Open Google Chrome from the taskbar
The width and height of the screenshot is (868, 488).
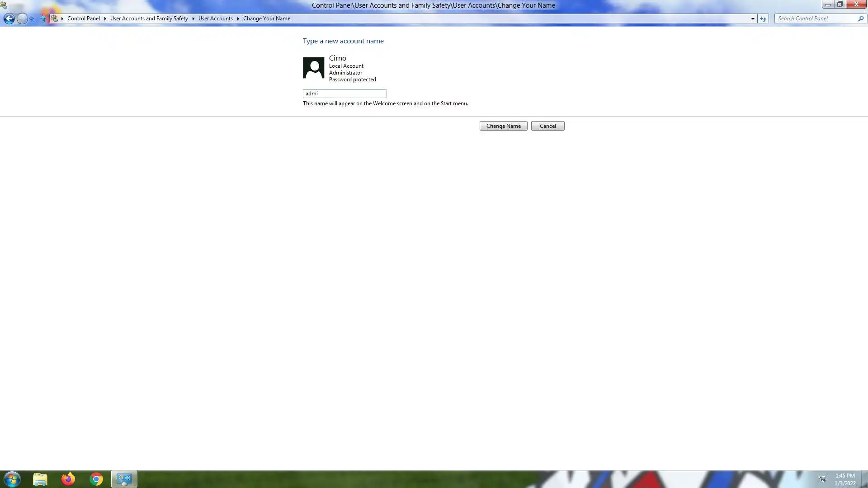tap(96, 479)
